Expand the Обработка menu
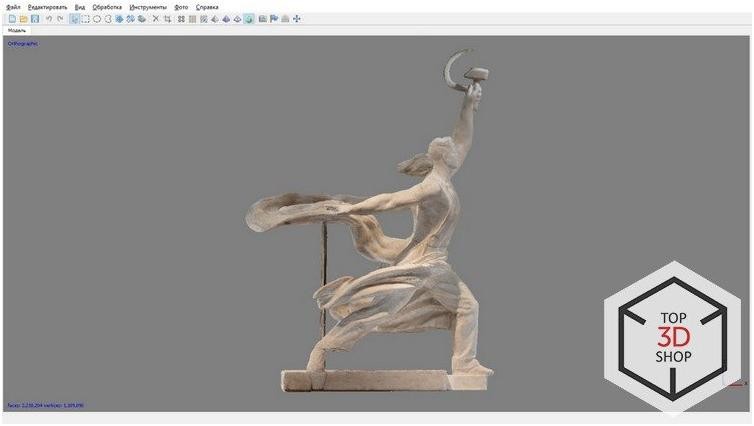The width and height of the screenshot is (754, 426). (x=107, y=7)
